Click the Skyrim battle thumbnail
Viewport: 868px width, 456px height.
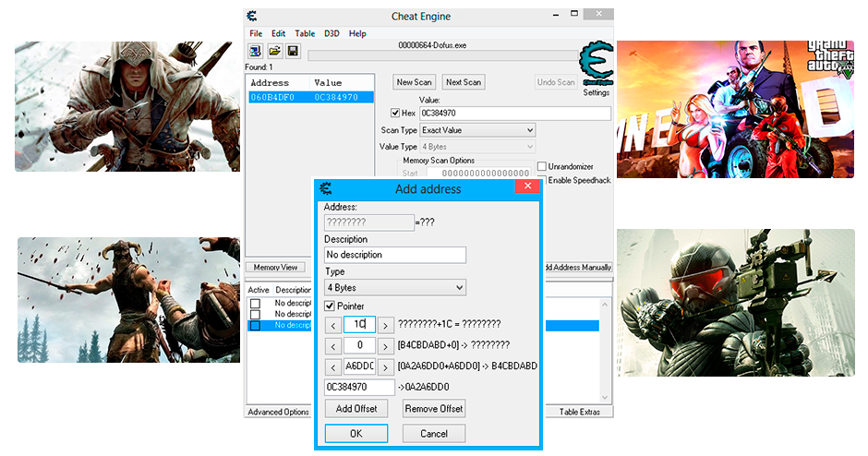[x=128, y=300]
